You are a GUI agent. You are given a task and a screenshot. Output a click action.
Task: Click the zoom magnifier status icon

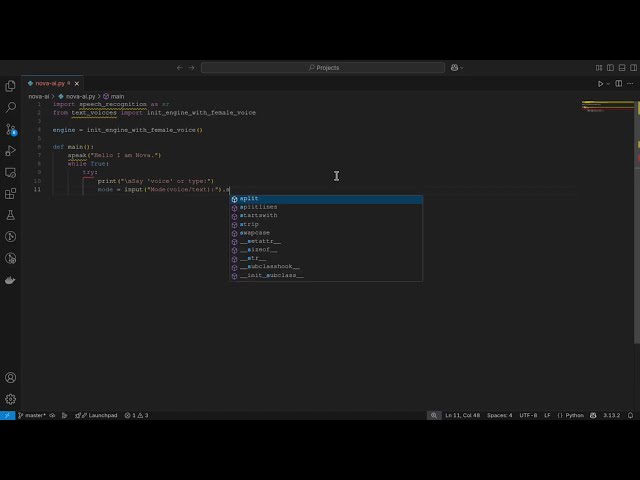433,416
